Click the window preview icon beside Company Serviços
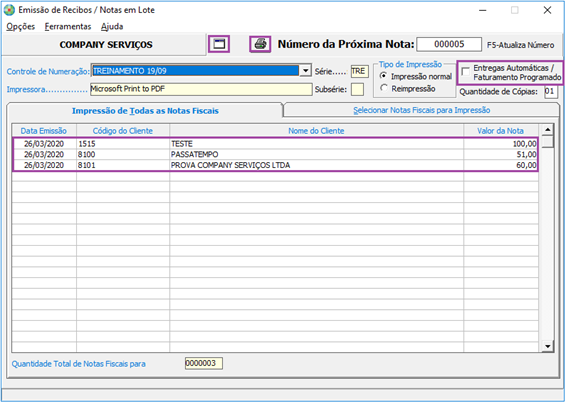The height and width of the screenshot is (403, 566). coord(219,44)
